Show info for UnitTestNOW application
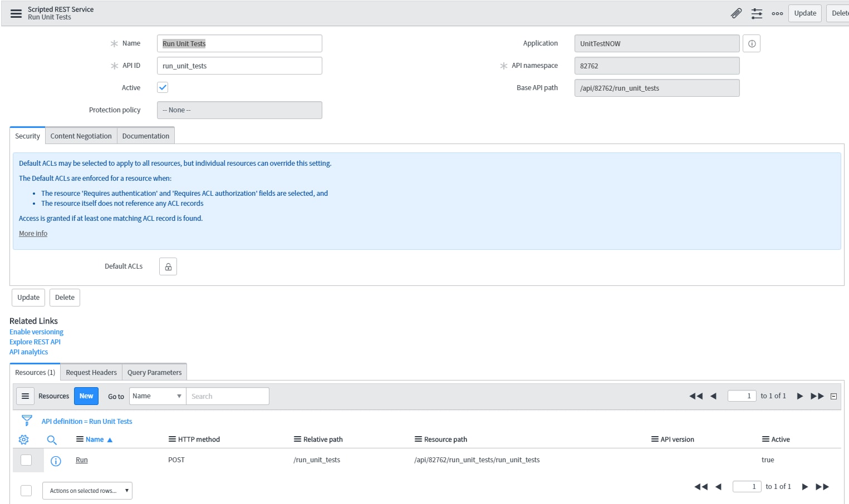 tap(752, 43)
